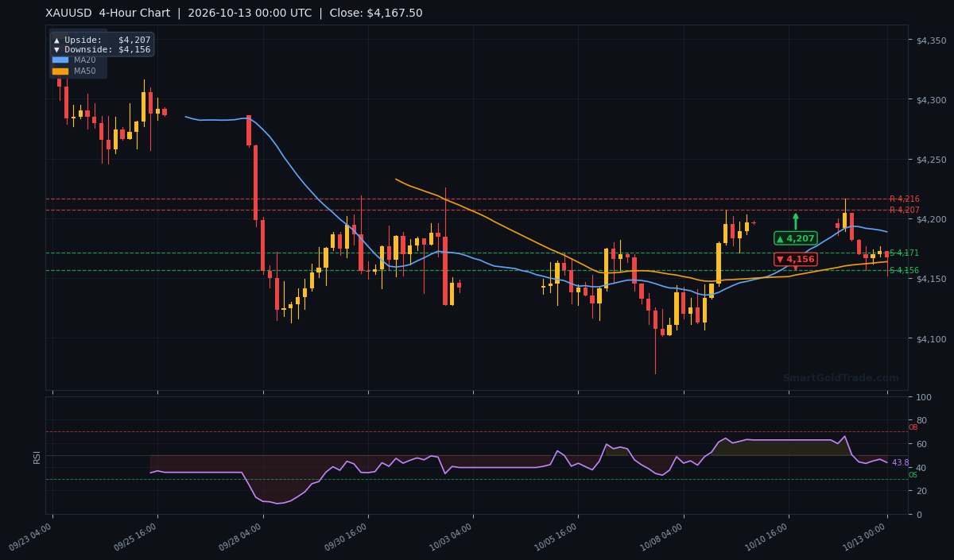The height and width of the screenshot is (560, 954).
Task: Click the OS oversold label on RSI panel
Action: [913, 475]
